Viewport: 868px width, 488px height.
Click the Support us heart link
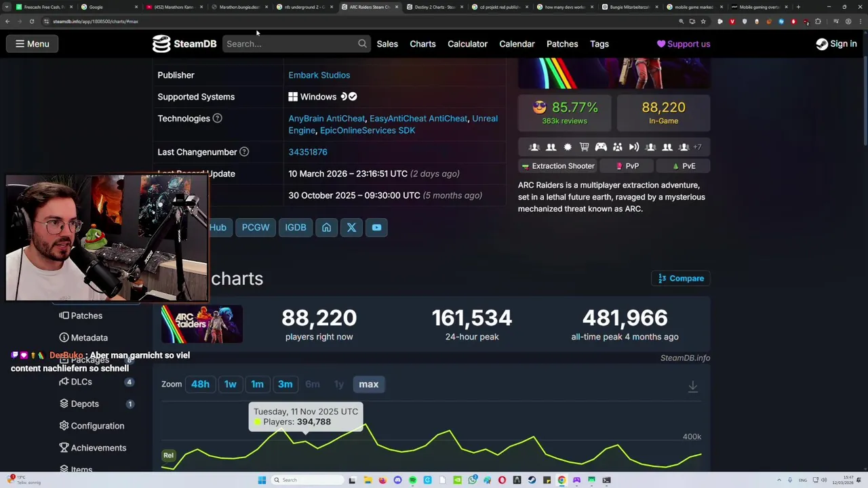684,44
